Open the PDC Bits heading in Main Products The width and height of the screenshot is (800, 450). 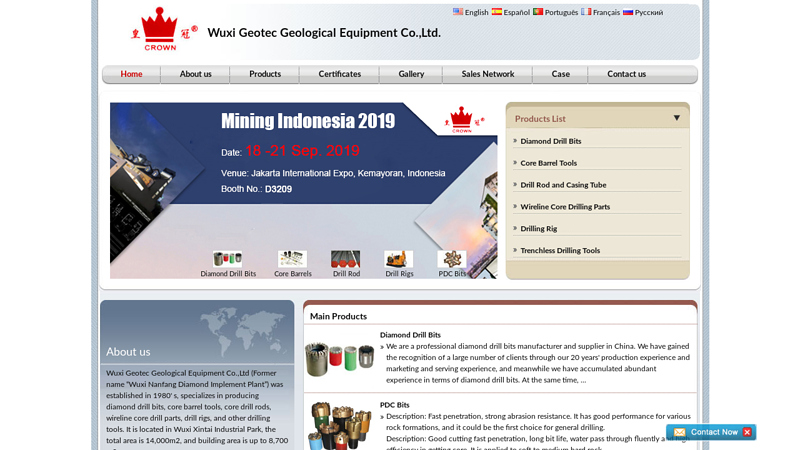(x=394, y=405)
